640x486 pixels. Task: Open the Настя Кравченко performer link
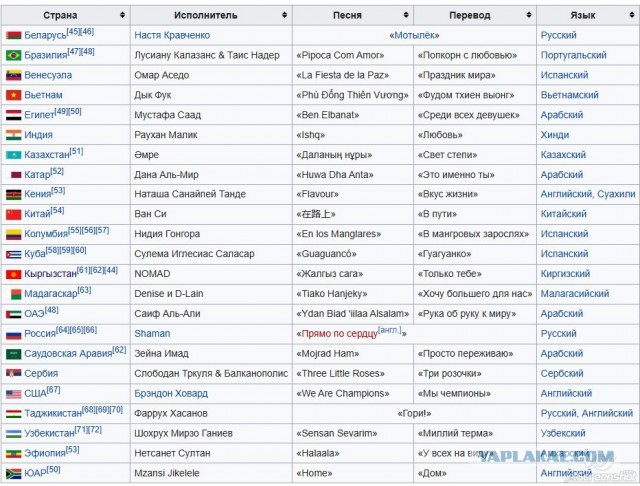[x=172, y=36]
